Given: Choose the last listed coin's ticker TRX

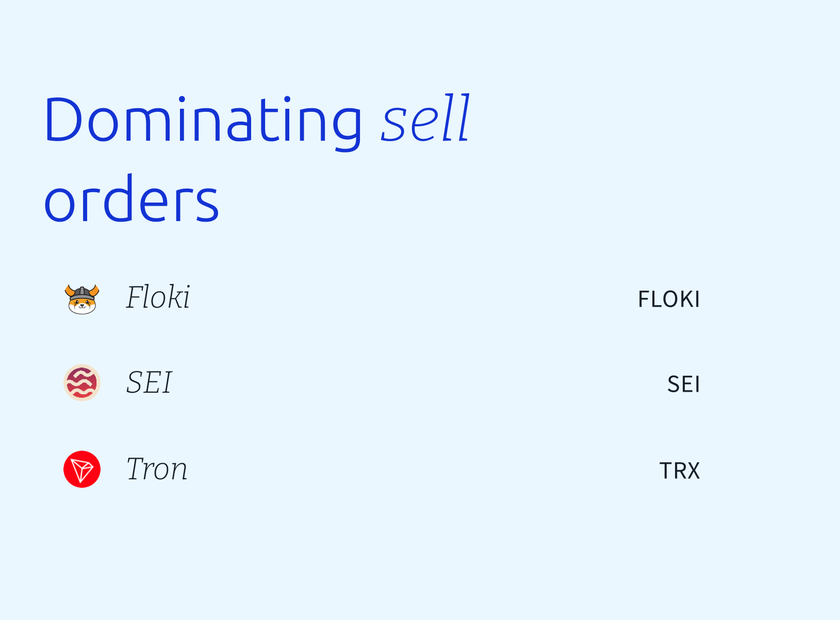Looking at the screenshot, I should (680, 471).
